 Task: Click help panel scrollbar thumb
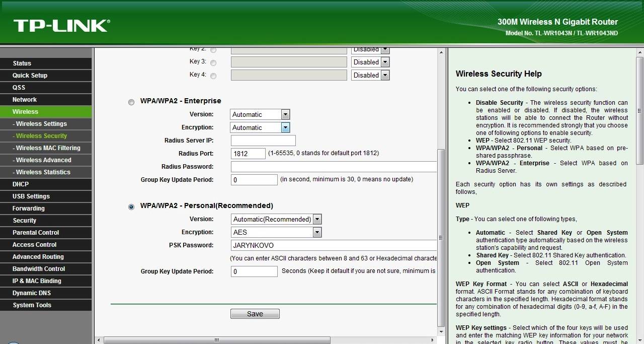tap(640, 112)
